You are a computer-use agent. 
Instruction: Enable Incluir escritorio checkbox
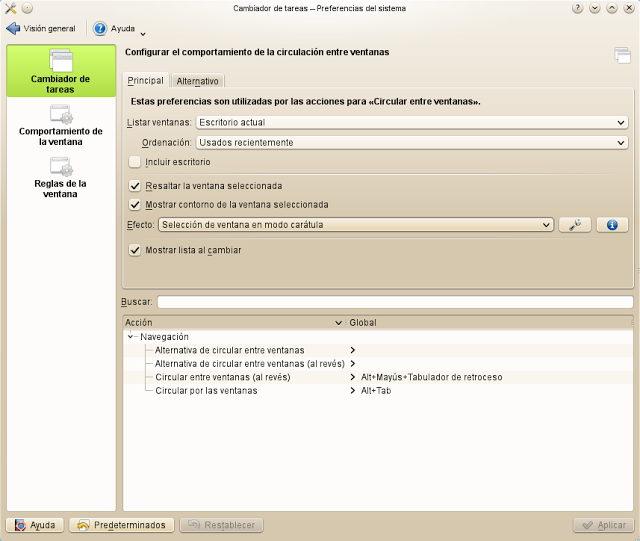(135, 162)
